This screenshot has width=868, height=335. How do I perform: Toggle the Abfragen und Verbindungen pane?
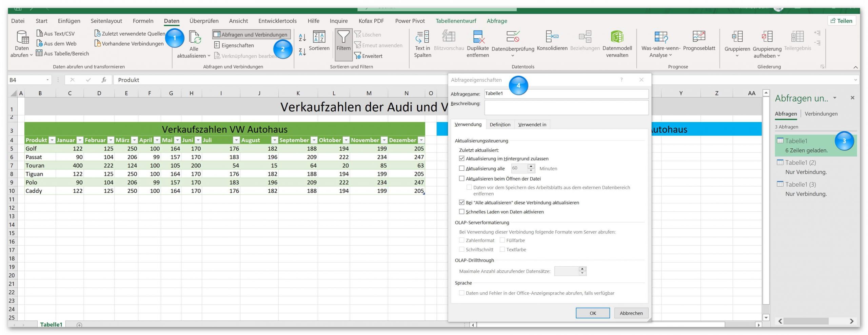click(251, 34)
